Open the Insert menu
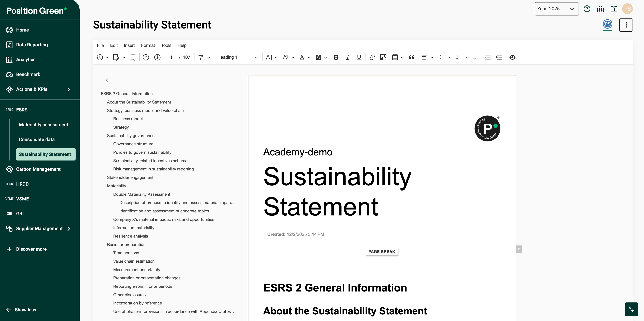 click(129, 45)
